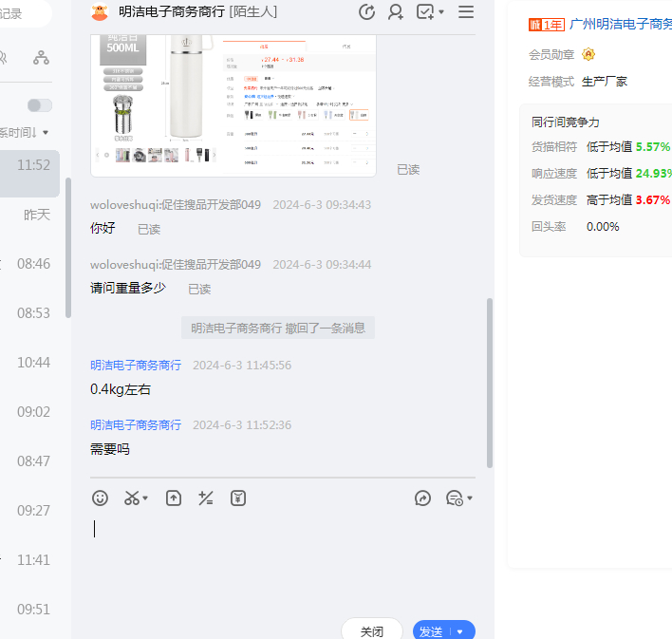Click the 关闭 button
This screenshot has height=639, width=672.
pos(372,631)
